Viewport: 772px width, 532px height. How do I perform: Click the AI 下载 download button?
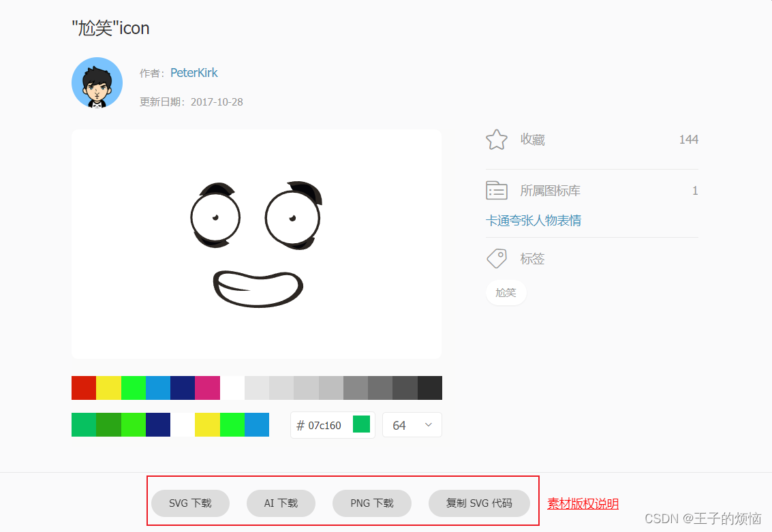point(281,503)
